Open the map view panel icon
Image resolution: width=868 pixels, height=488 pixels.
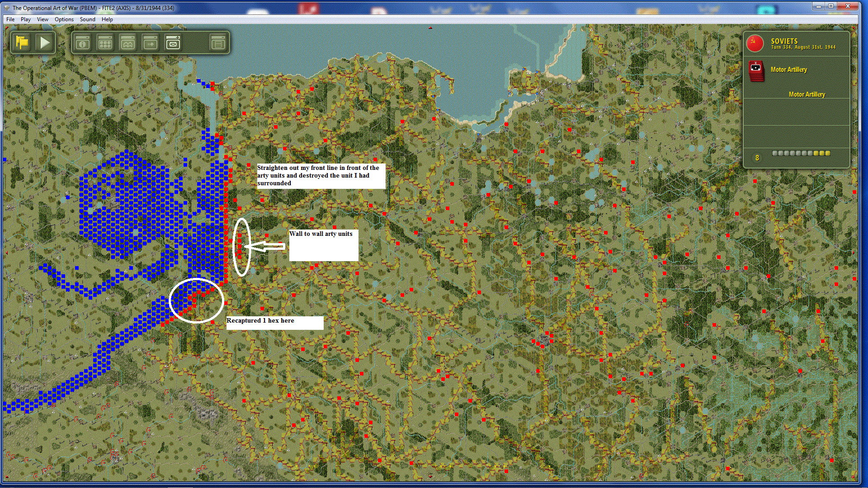point(127,43)
